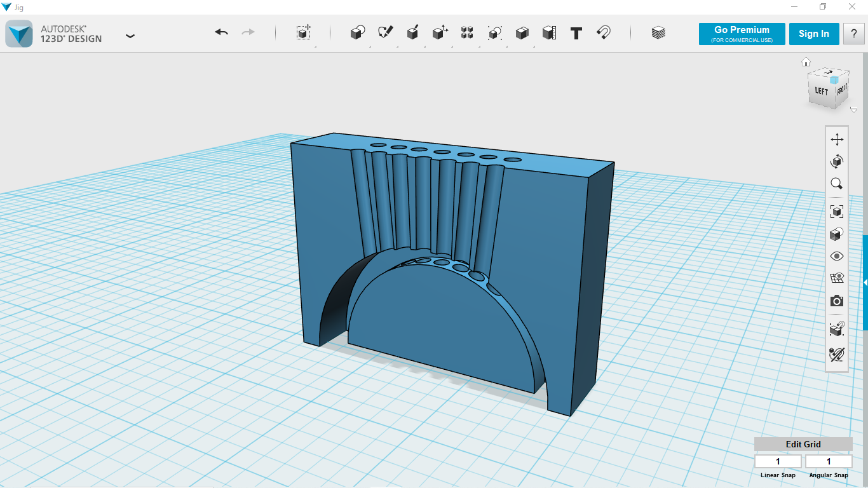Click the Angular Snap value field
The width and height of the screenshot is (868, 488).
tap(829, 461)
